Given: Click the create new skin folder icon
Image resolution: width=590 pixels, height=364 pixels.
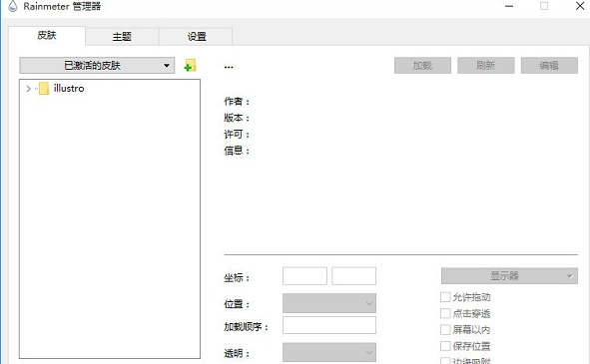Looking at the screenshot, I should [191, 66].
